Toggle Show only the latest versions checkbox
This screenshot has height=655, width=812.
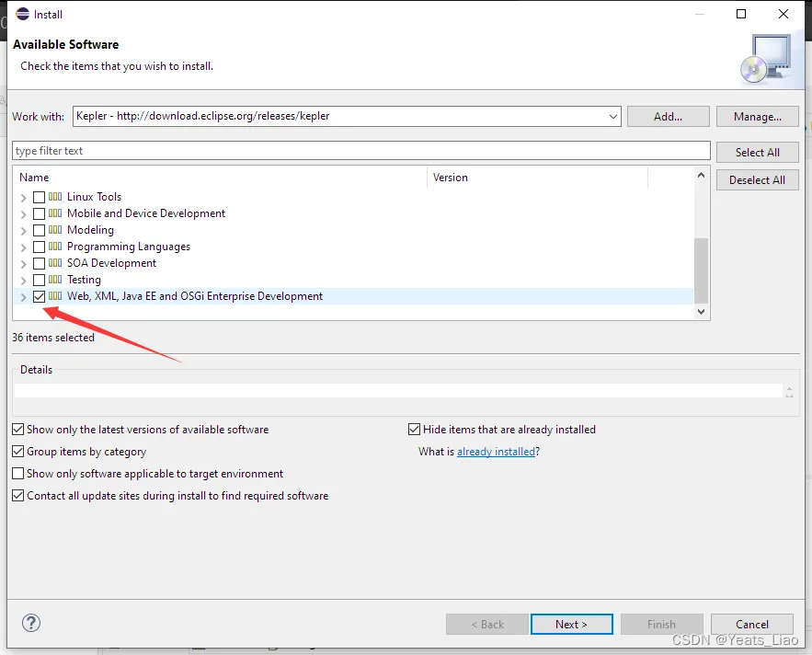[18, 430]
